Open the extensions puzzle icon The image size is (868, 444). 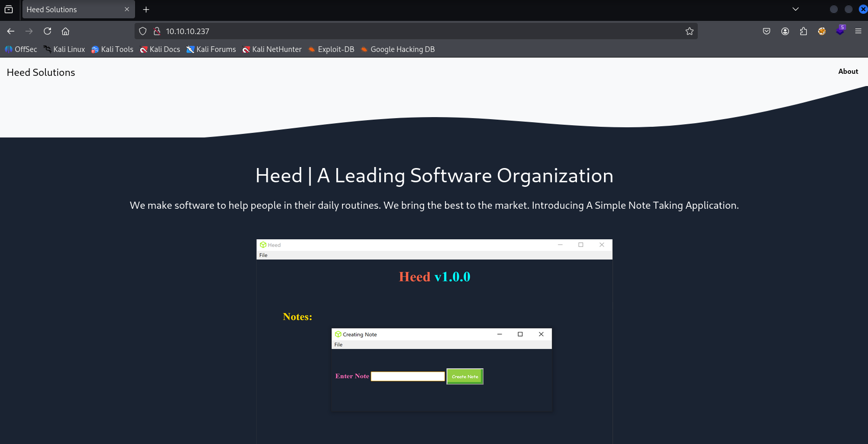pos(803,31)
